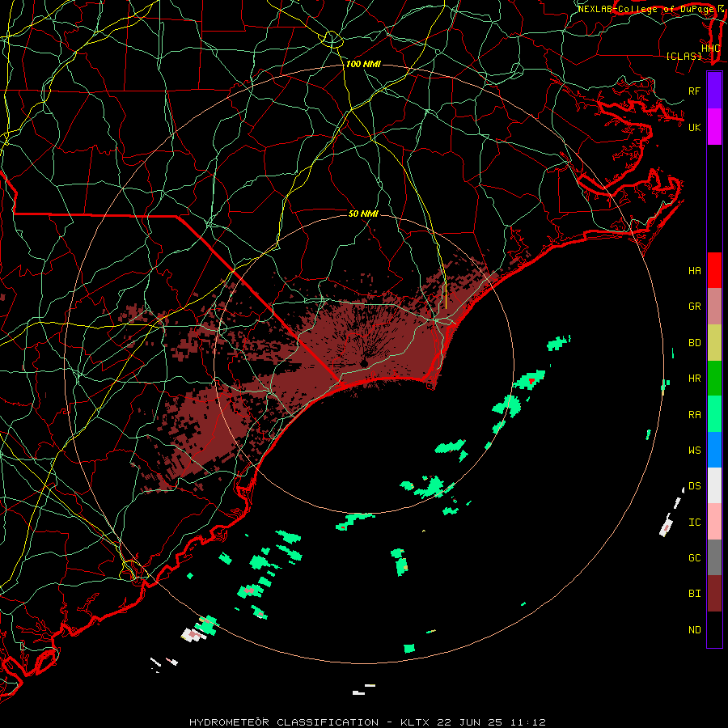
Task: Click the [CLAS] units label
Action: click(684, 57)
